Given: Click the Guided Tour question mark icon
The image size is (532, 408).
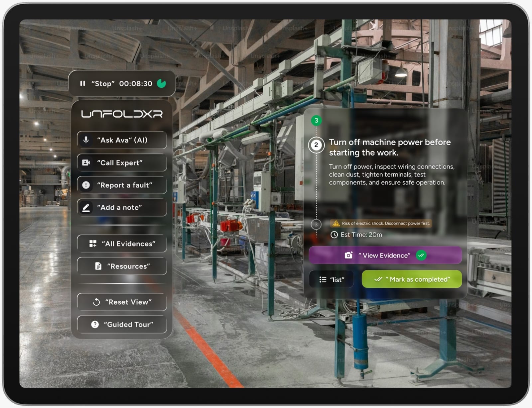Looking at the screenshot, I should tap(95, 325).
